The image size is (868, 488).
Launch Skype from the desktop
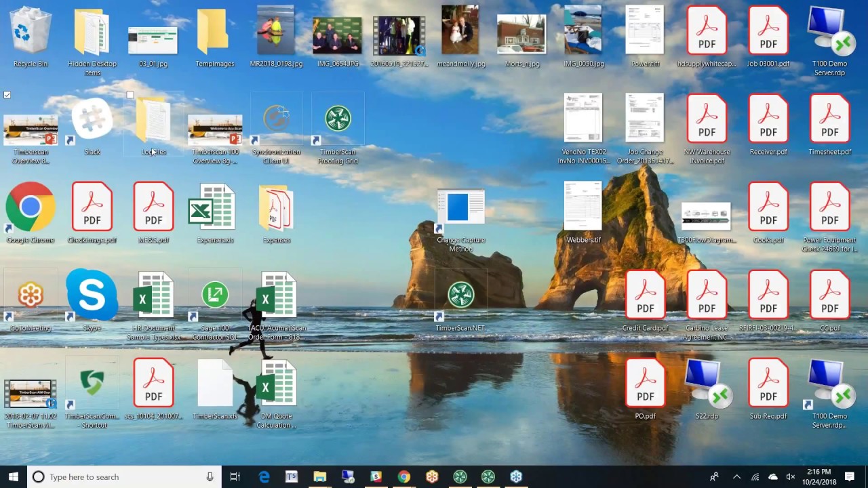pos(92,302)
